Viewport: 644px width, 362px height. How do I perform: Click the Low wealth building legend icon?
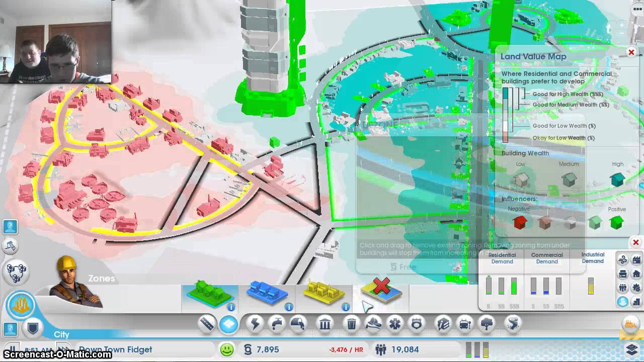[521, 179]
